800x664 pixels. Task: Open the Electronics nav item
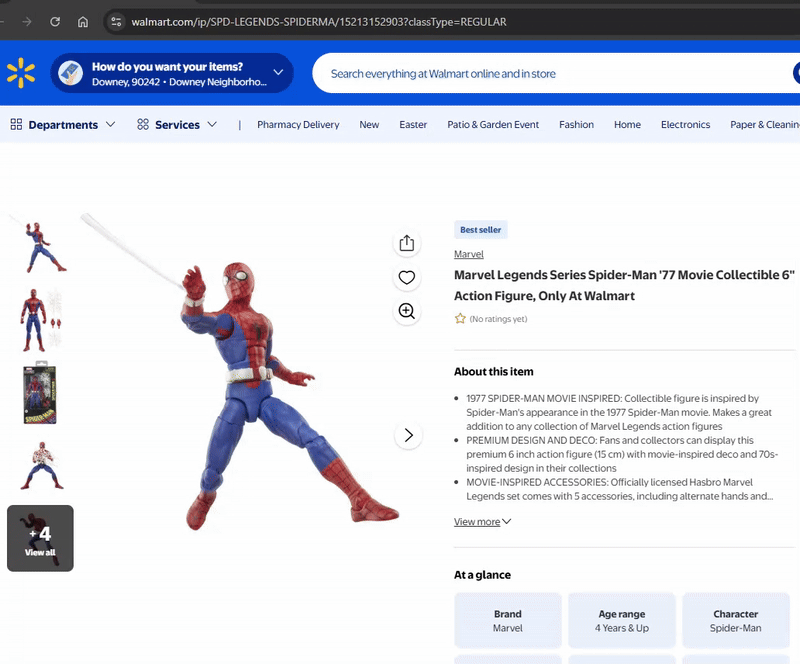(685, 125)
